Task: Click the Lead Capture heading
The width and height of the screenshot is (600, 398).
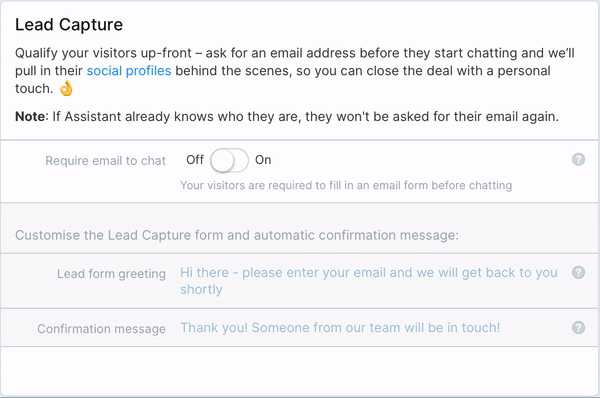Action: pyautogui.click(x=69, y=25)
